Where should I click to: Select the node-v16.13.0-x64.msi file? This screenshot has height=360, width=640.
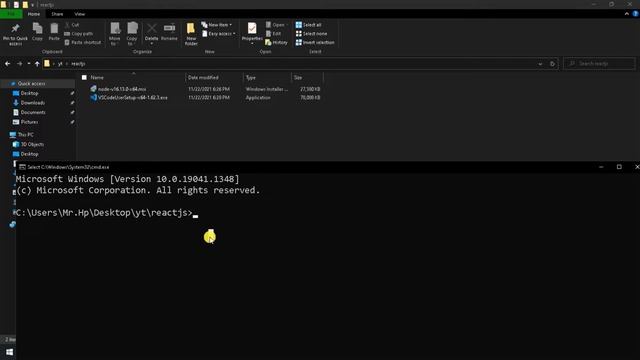(x=122, y=89)
